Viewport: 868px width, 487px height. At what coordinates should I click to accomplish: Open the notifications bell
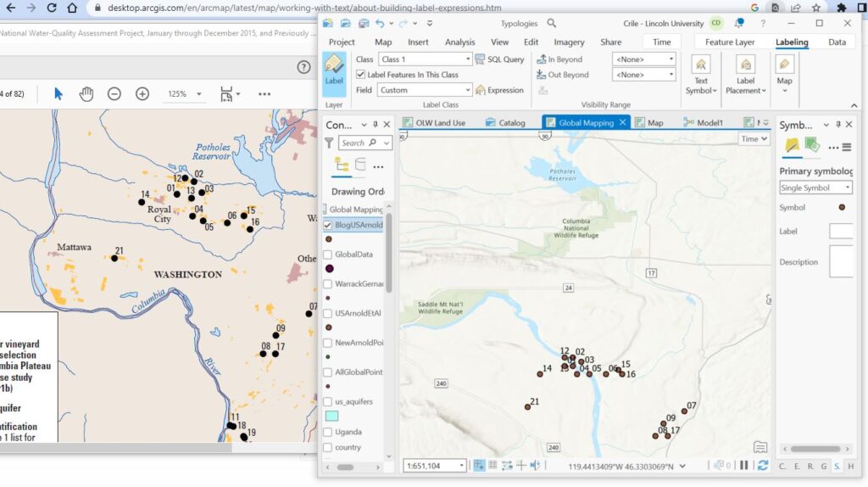tap(739, 23)
